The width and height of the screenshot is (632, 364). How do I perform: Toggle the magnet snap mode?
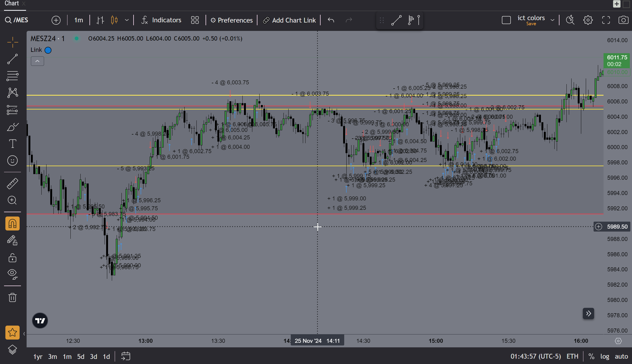12,224
